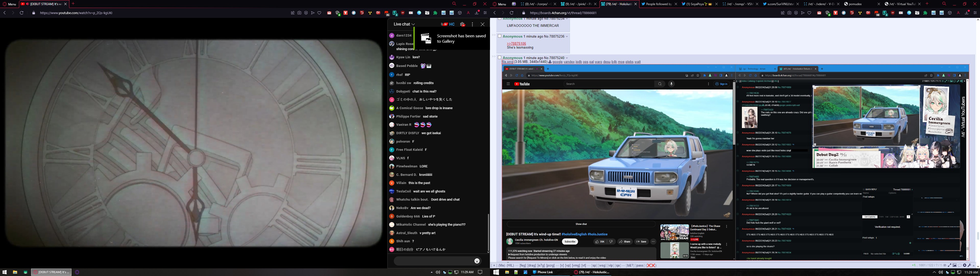Open easy setup sliders icon in 4chan window
The width and height of the screenshot is (980, 276).
975,13
